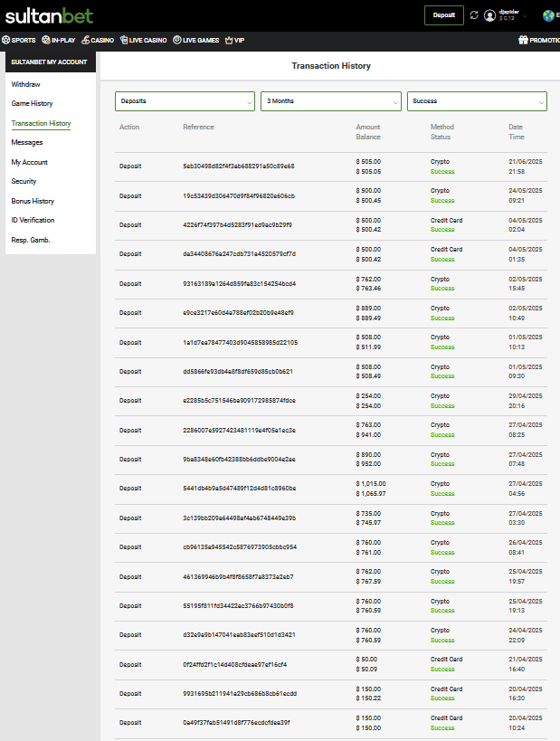Click the $ 50.00 deposit amount
The image size is (560, 741).
pyautogui.click(x=366, y=659)
